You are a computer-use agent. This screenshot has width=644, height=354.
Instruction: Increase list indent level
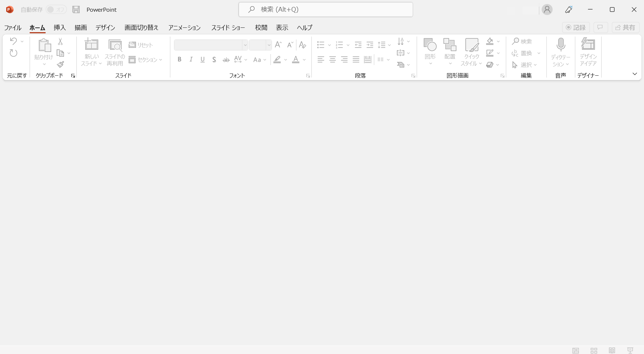pos(370,45)
